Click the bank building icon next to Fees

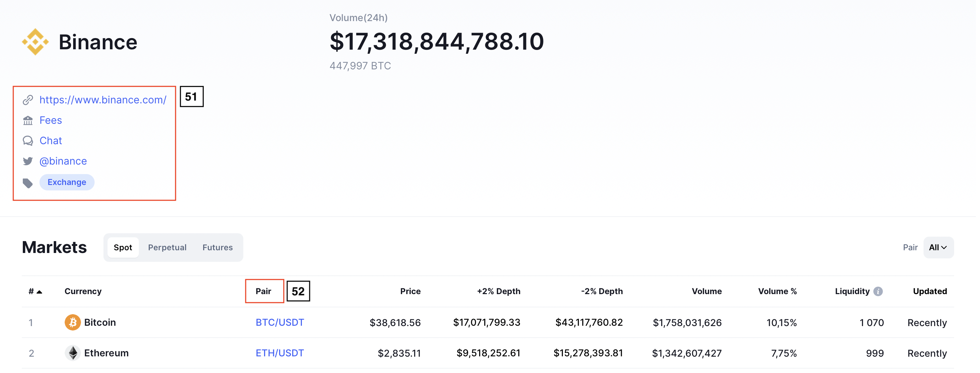[x=28, y=120]
